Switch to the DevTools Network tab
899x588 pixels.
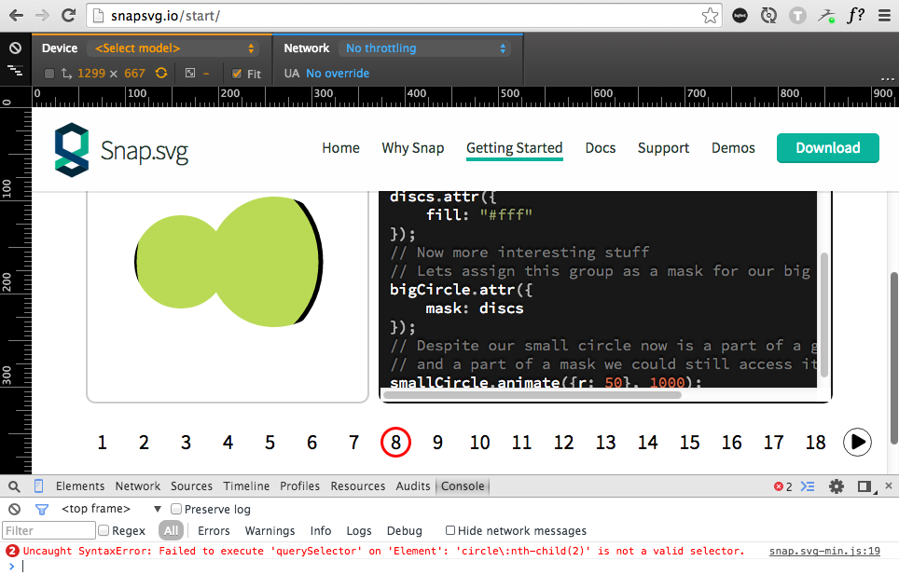tap(138, 486)
